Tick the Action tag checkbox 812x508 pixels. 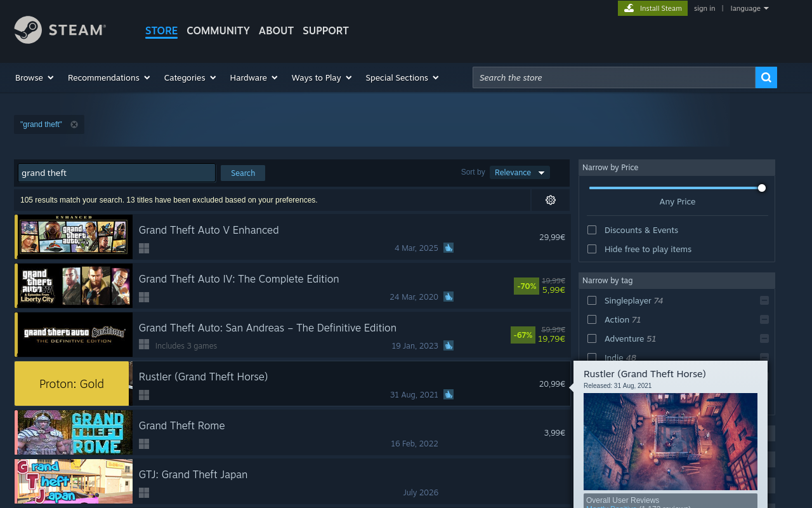tap(592, 319)
